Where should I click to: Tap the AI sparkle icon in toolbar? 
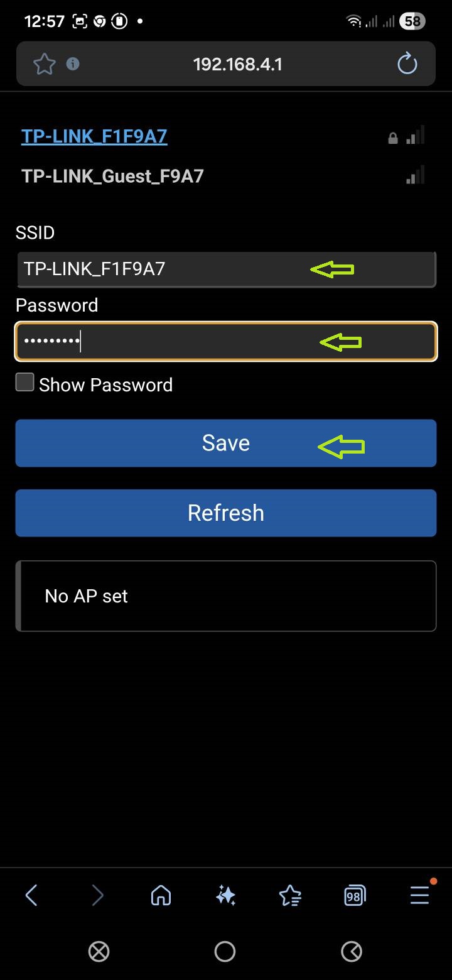tap(225, 895)
